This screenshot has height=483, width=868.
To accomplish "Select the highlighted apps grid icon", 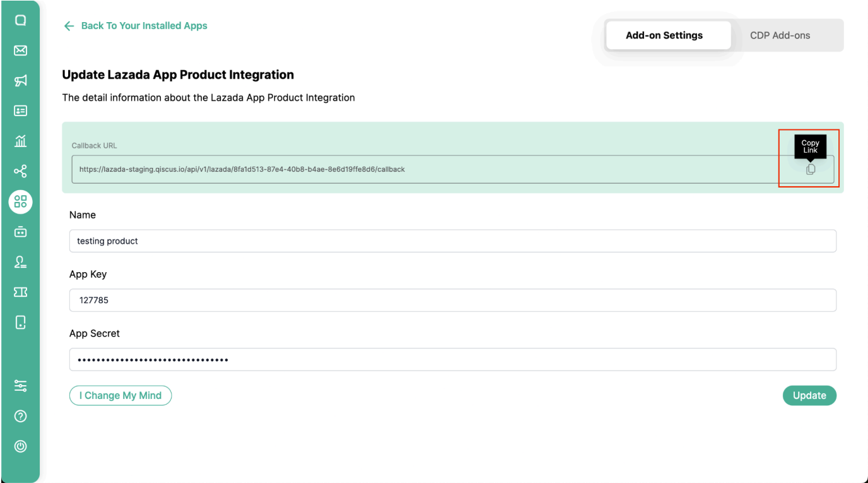I will tap(20, 201).
